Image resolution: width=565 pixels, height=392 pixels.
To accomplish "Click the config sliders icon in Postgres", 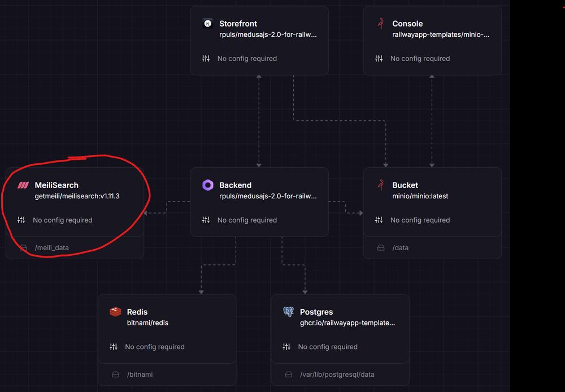I will pyautogui.click(x=286, y=347).
